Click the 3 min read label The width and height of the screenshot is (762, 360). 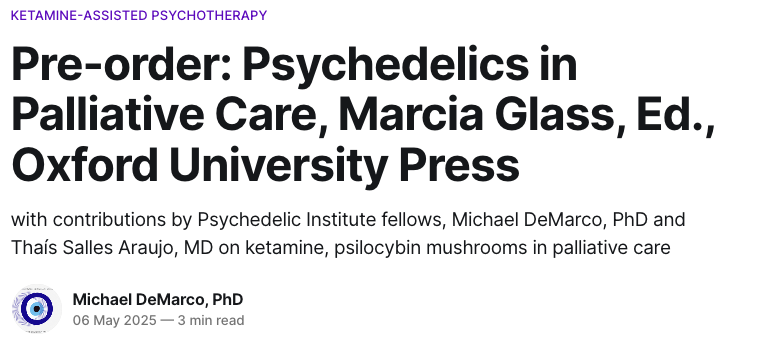click(210, 321)
